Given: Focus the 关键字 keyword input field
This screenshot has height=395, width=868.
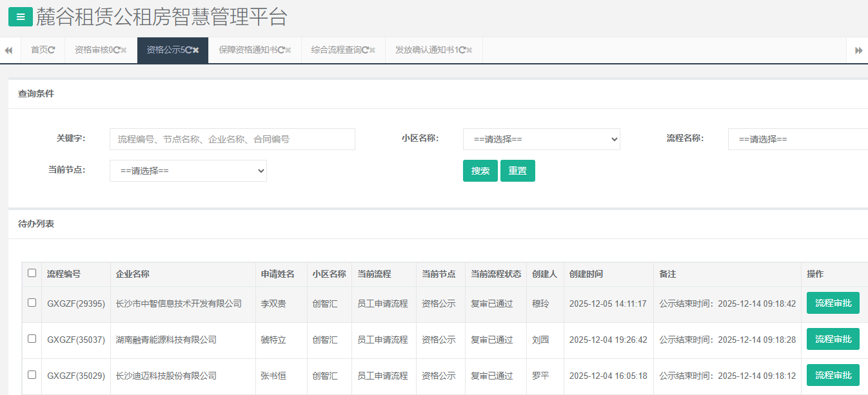Looking at the screenshot, I should click(x=232, y=139).
